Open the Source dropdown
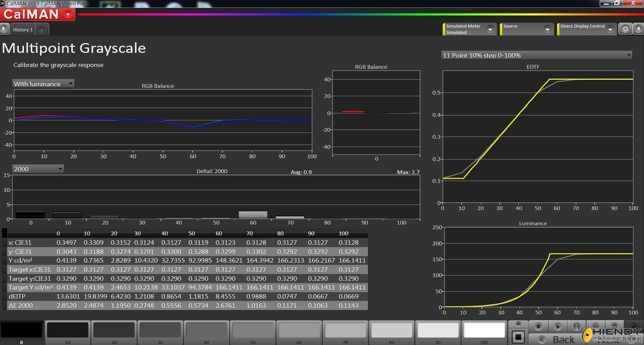 pos(547,29)
